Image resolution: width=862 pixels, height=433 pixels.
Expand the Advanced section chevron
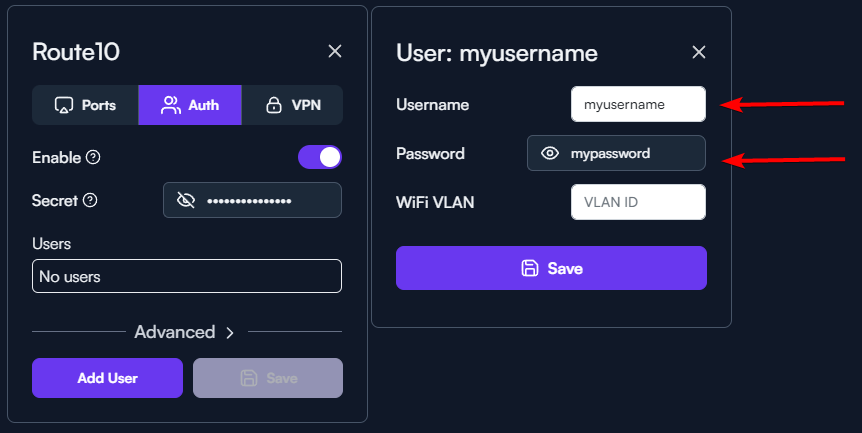(x=229, y=332)
